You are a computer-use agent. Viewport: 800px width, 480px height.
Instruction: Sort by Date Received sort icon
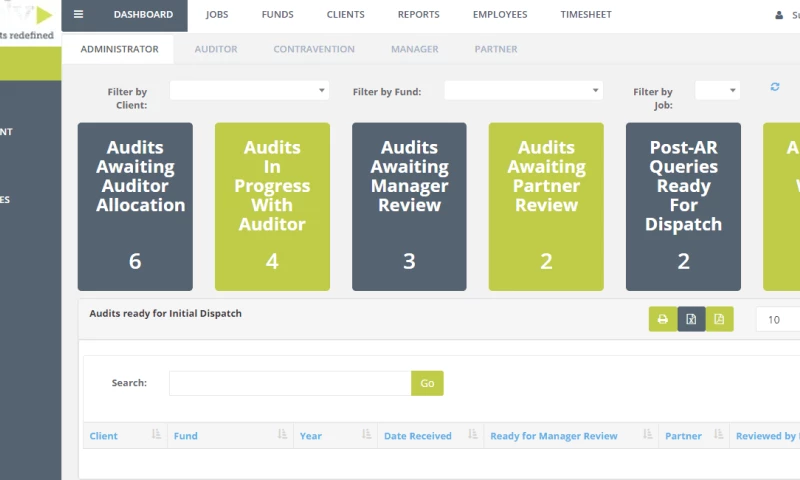click(473, 434)
